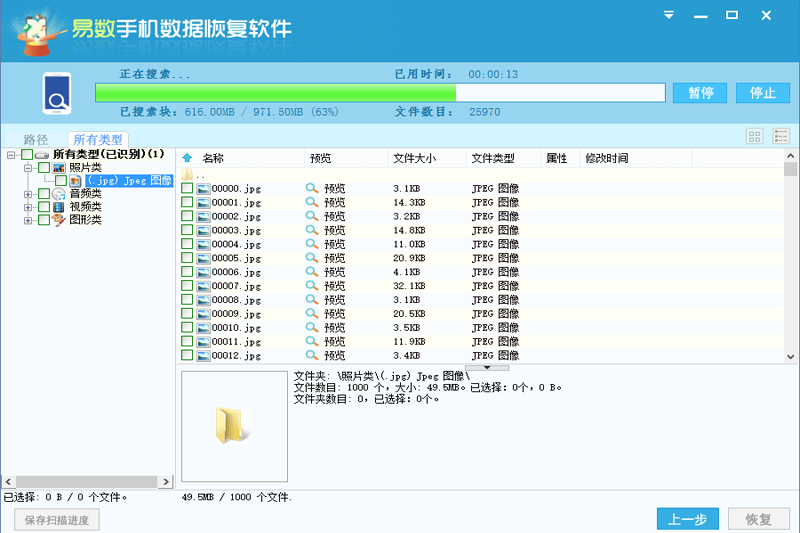This screenshot has width=800, height=533.
Task: Check the box for 00003.jpg
Action: click(187, 230)
